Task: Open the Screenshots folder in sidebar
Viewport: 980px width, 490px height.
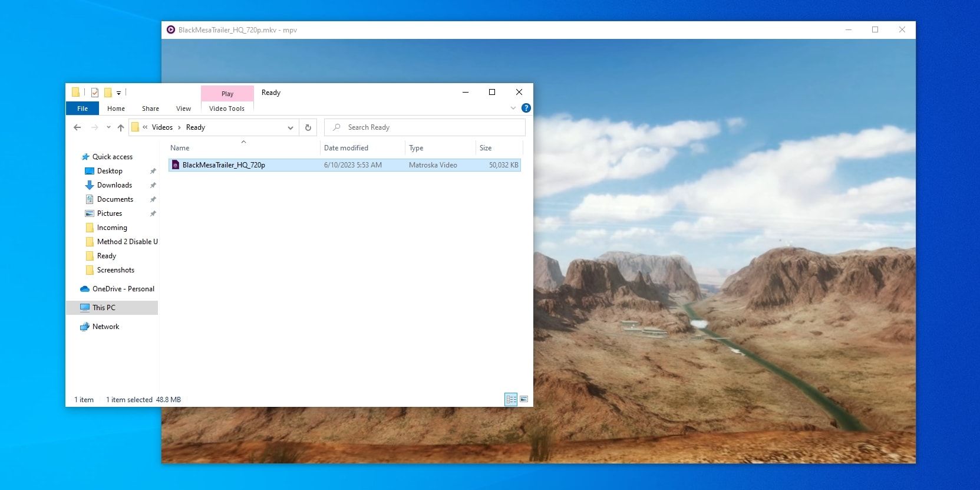Action: pyautogui.click(x=116, y=270)
